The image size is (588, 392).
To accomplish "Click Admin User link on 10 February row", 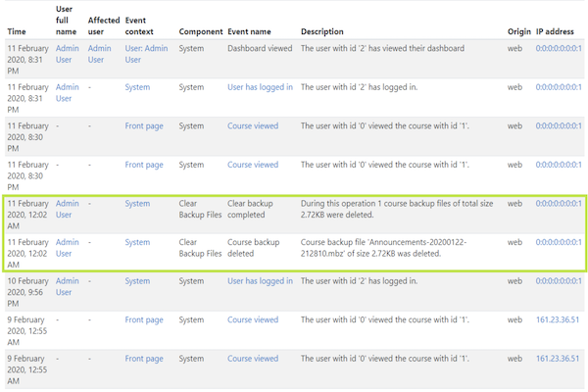I will pyautogui.click(x=67, y=286).
